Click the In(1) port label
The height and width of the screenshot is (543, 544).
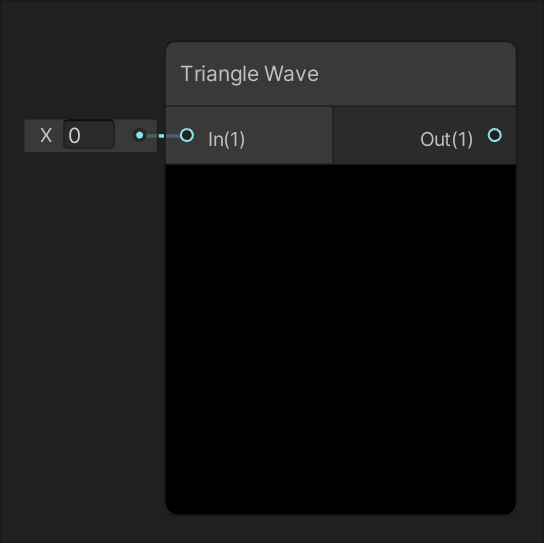227,139
